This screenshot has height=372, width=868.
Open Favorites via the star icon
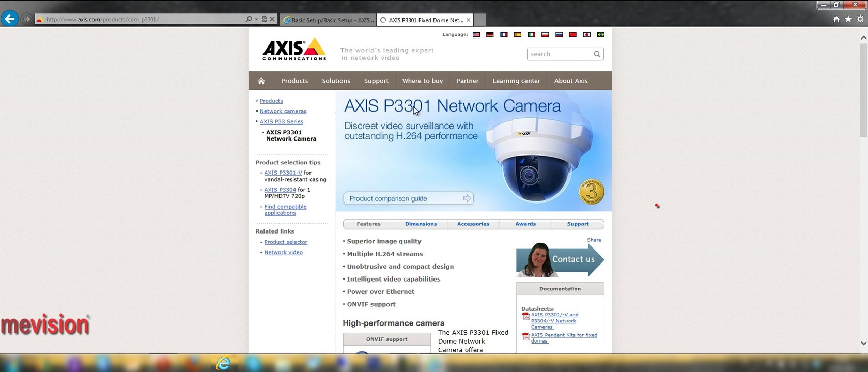[848, 19]
